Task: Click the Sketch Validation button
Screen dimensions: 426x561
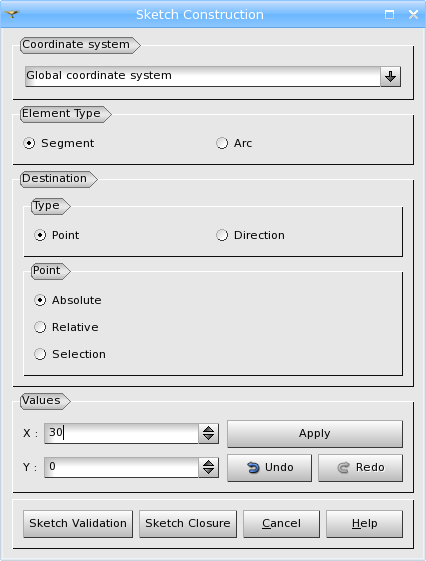Action: [x=78, y=523]
